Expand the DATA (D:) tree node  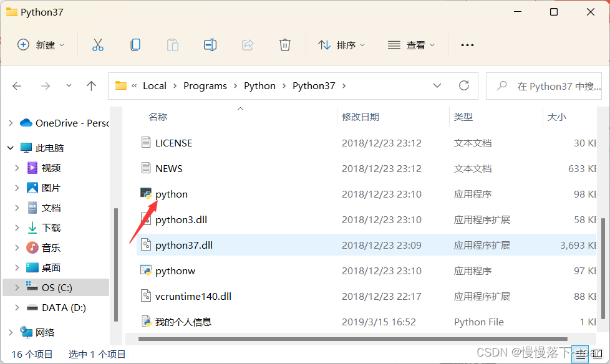point(17,307)
